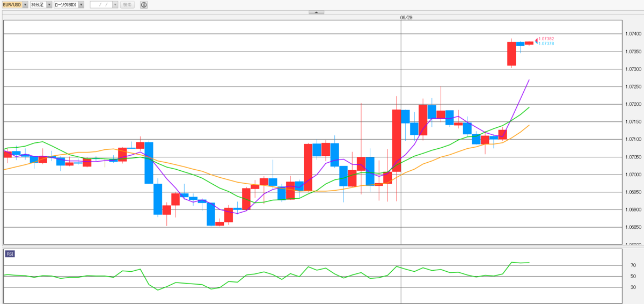Click the 1.07000 price axis label
Screen dimensions: 644x304
click(x=633, y=174)
